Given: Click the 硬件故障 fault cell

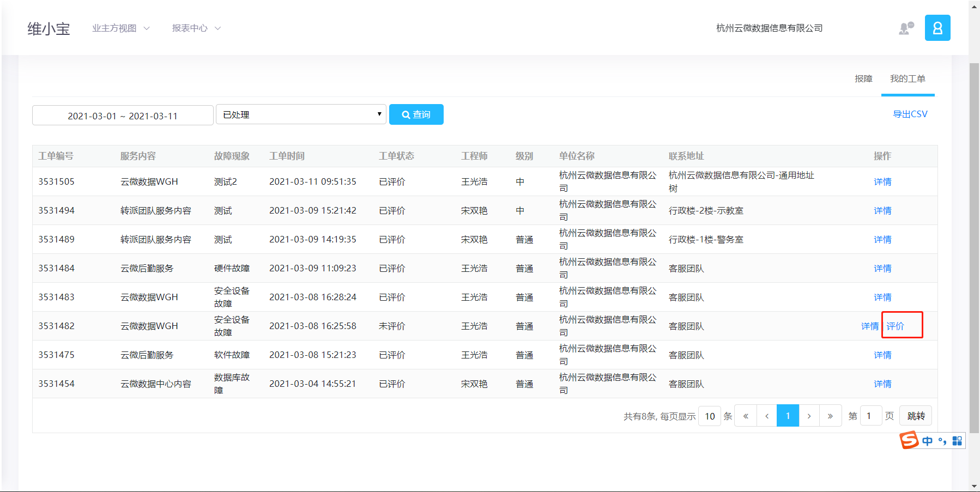Looking at the screenshot, I should point(232,268).
